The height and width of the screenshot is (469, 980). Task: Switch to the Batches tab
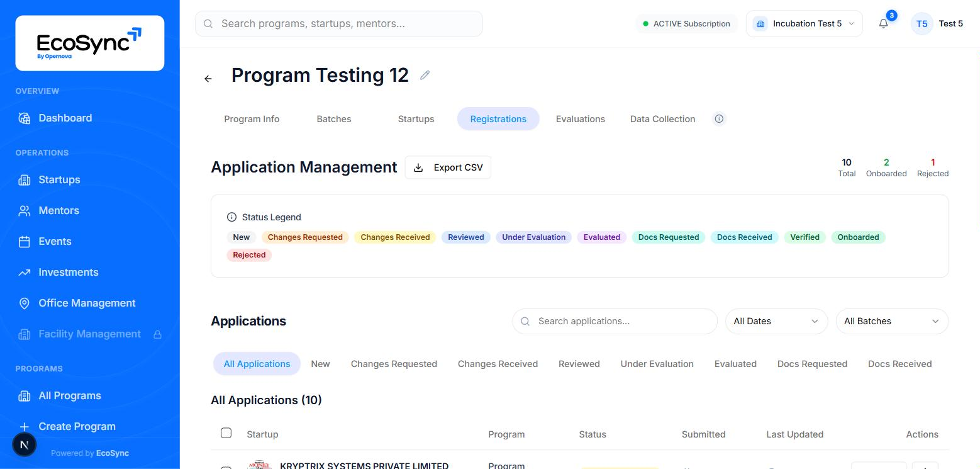[334, 119]
